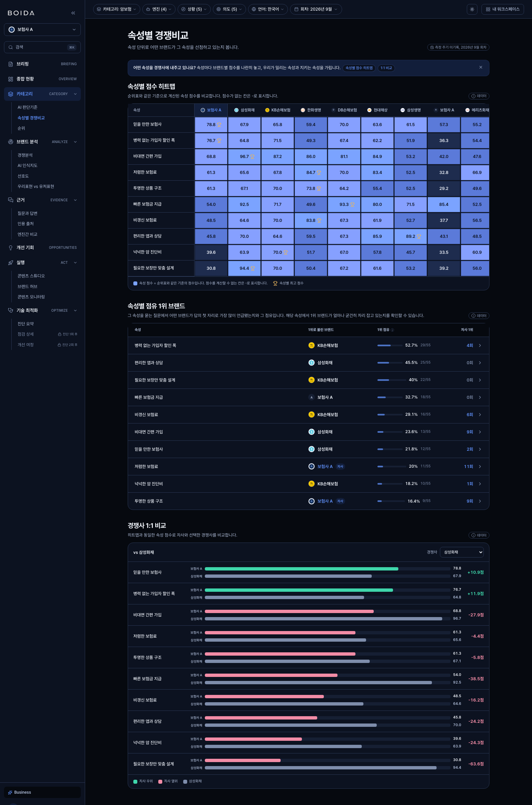Collapse the 카테고리 sidebar section chevron
This screenshot has height=805, width=532.
click(x=75, y=94)
